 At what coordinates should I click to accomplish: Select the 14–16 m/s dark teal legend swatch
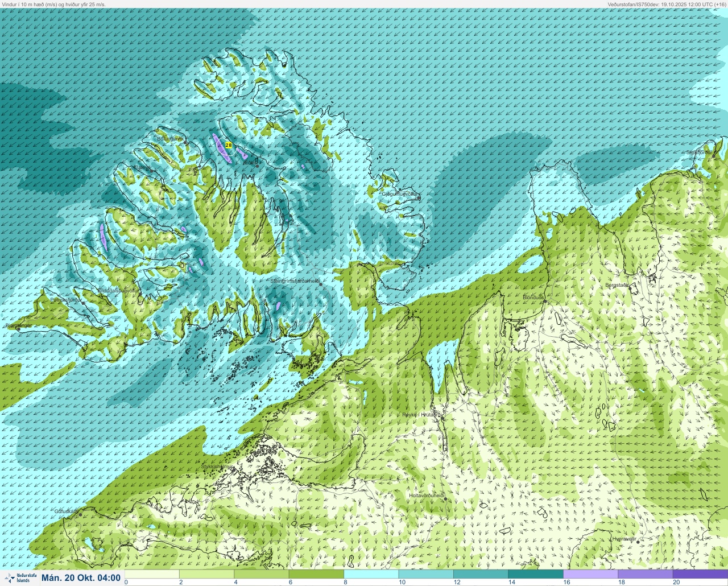pos(536,574)
